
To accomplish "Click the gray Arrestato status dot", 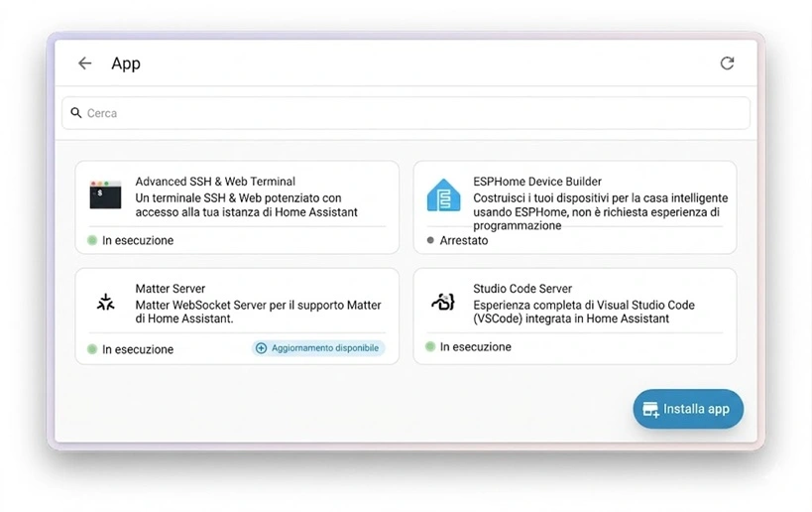I will 430,240.
